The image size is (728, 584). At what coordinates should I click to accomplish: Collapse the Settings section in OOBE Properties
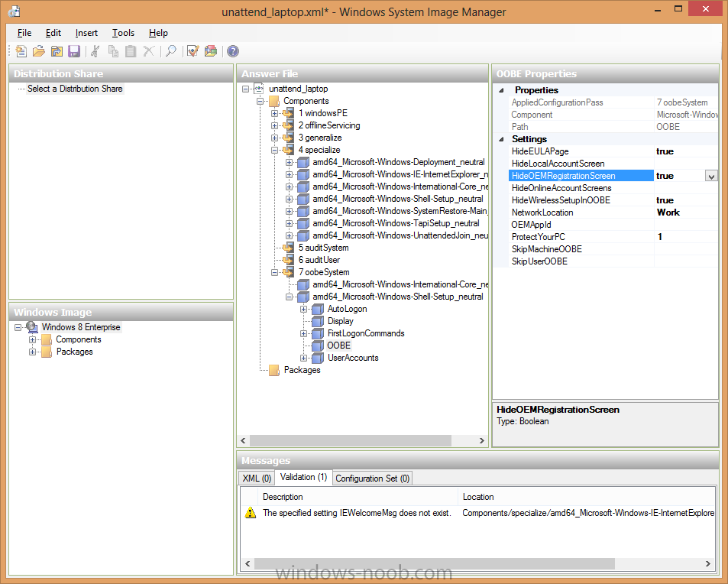pos(501,139)
